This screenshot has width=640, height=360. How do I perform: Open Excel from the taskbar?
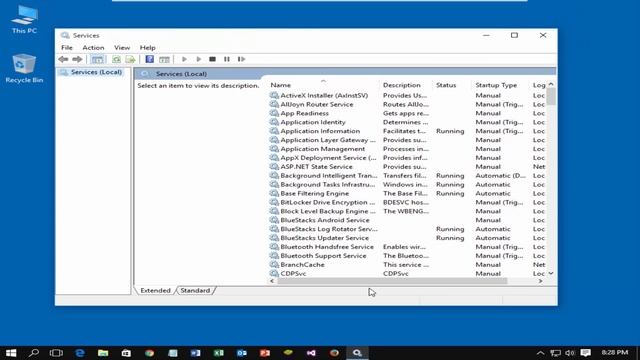pos(219,353)
